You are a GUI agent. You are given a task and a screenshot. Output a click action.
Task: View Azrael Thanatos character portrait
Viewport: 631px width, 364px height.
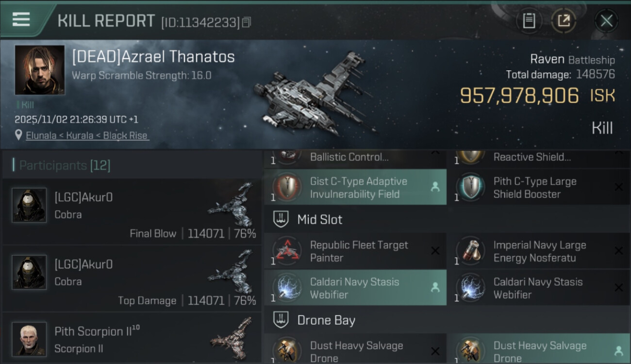click(39, 70)
